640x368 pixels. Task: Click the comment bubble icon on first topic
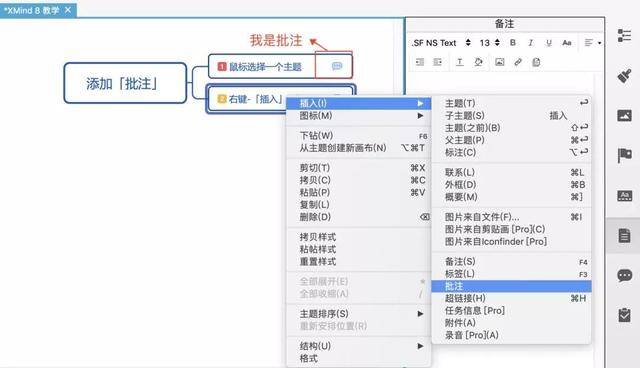[337, 66]
